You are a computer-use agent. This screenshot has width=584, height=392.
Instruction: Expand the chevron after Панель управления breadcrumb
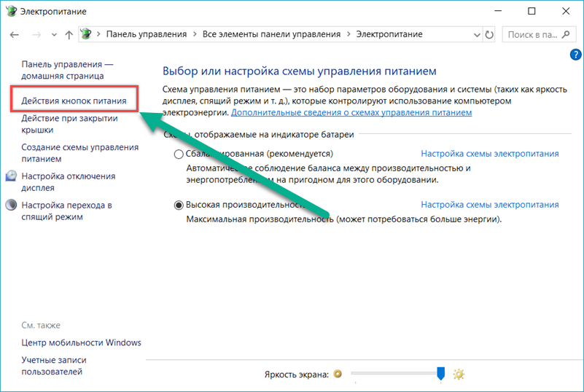[x=195, y=34]
